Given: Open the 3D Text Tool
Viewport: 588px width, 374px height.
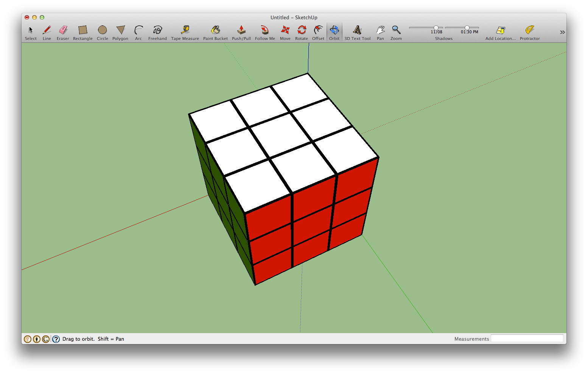Looking at the screenshot, I should click(357, 30).
